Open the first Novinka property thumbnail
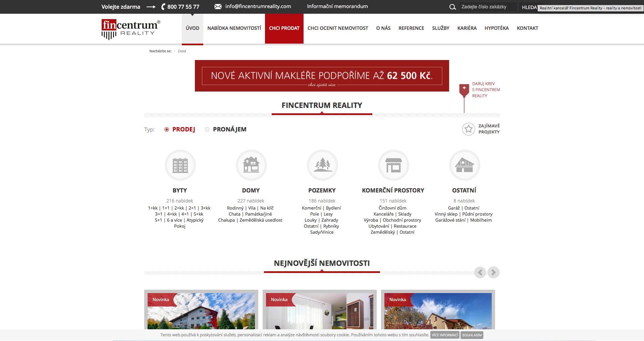644x341 pixels. pyautogui.click(x=201, y=311)
